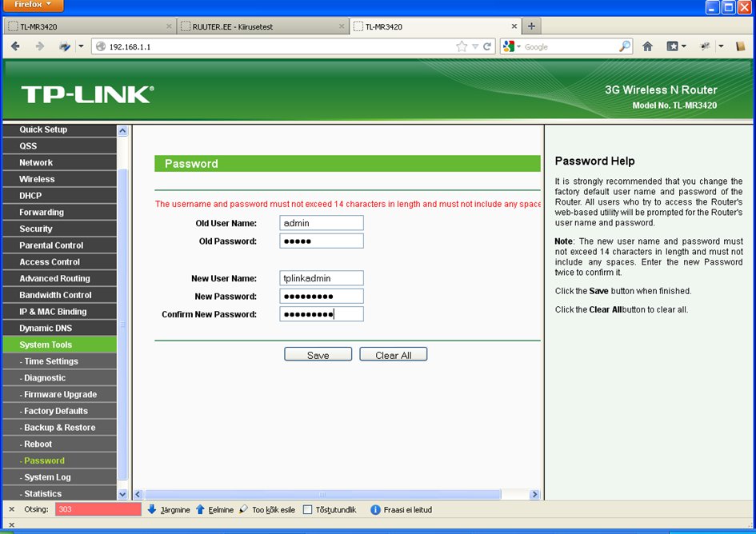Close the active TL-MR3420 tab
Image resolution: width=756 pixels, height=534 pixels.
click(x=514, y=26)
